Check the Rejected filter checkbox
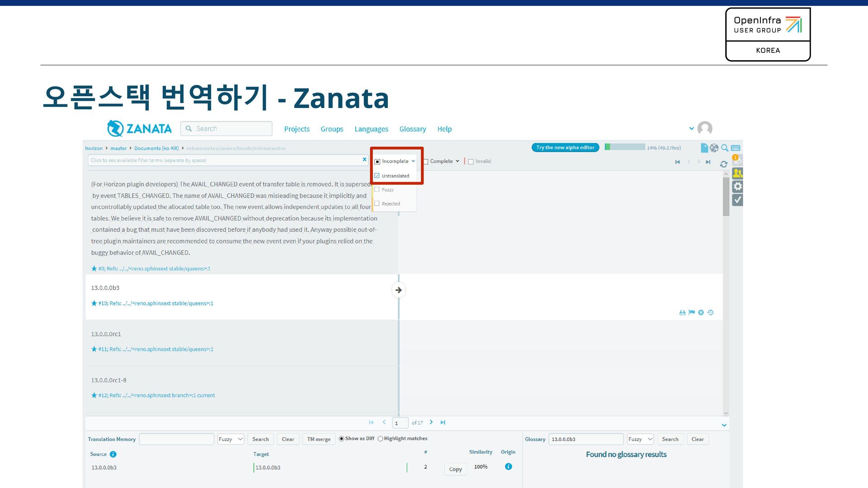 coord(377,204)
